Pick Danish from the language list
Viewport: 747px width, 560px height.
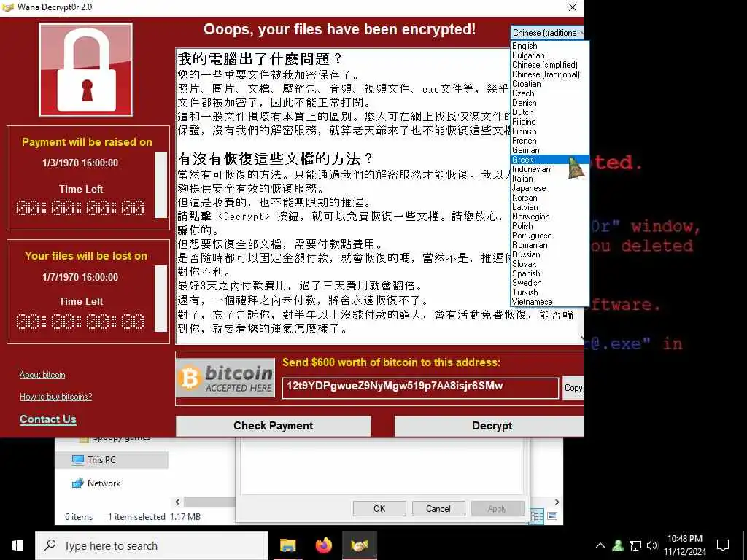tap(550, 103)
